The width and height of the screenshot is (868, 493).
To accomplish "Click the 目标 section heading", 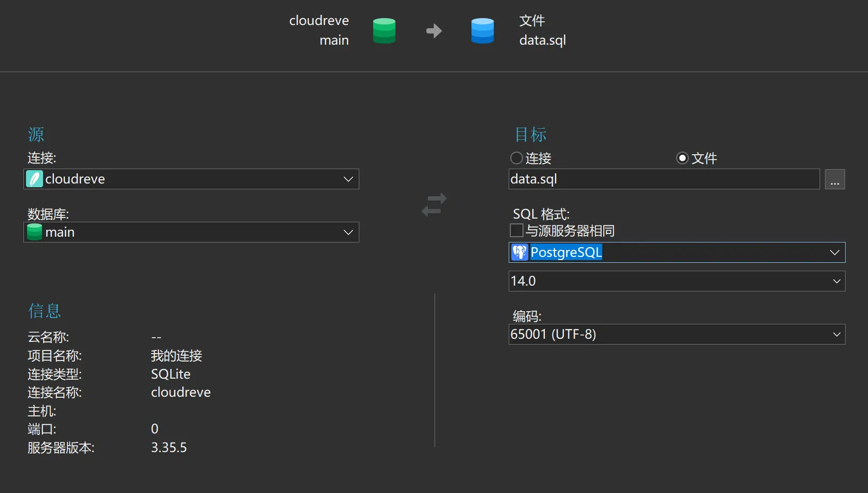I will (530, 135).
